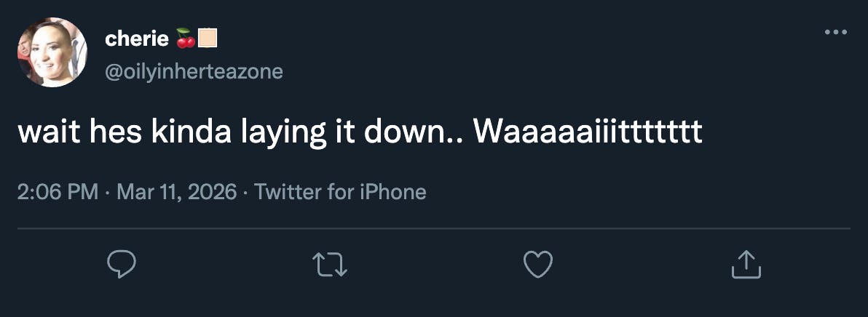The image size is (868, 317).
Task: Click the word "wait" starting the tweet
Action: 42,134
